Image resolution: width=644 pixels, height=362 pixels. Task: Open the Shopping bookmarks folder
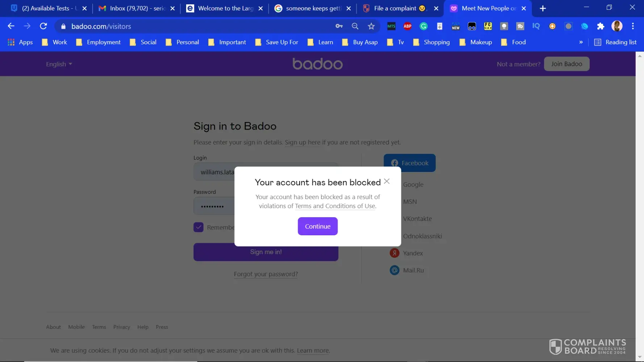pos(432,42)
